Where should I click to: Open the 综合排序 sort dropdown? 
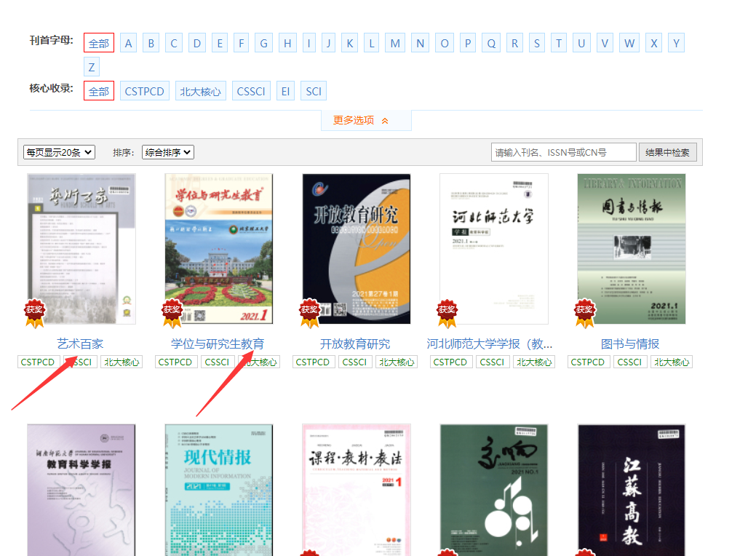[167, 152]
